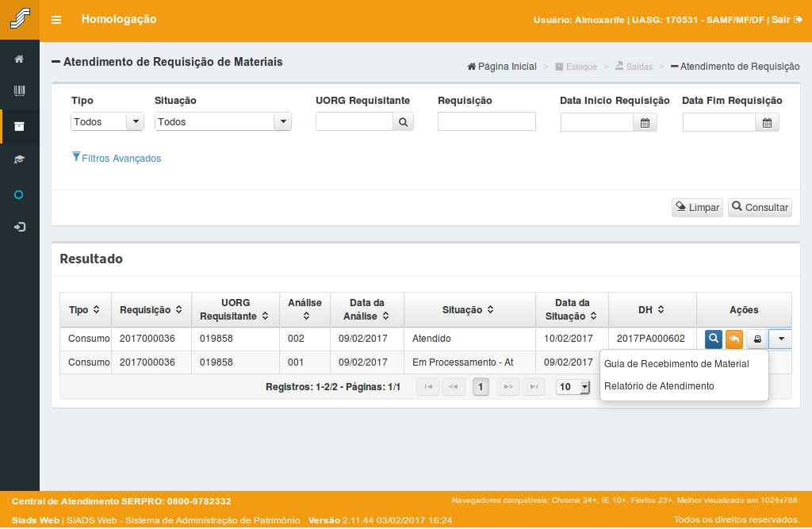Screen dimensions: 812x529
Task: Open the barcode icon in the sidebar
Action: point(19,91)
